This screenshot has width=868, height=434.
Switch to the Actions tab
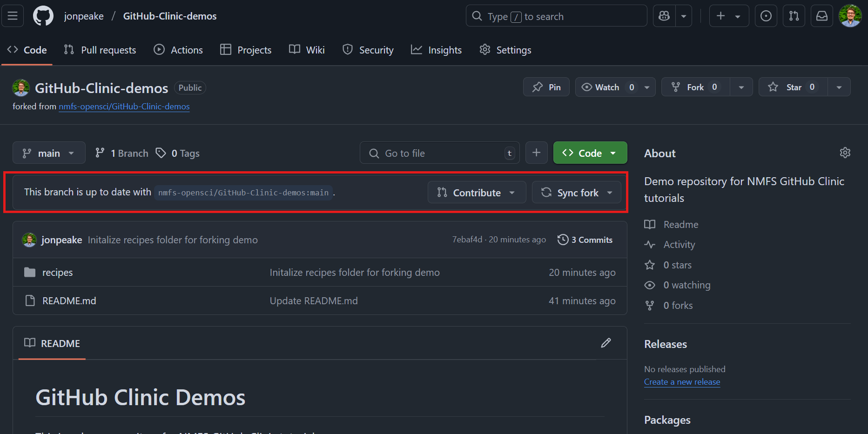click(178, 50)
